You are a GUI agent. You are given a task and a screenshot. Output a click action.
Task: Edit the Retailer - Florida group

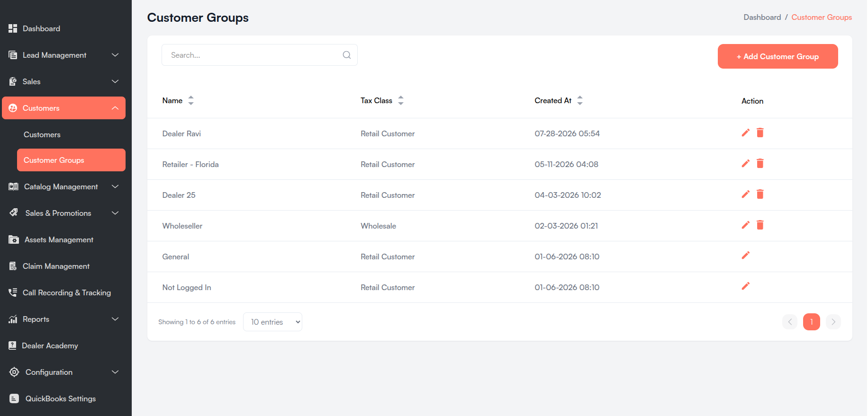(x=745, y=163)
